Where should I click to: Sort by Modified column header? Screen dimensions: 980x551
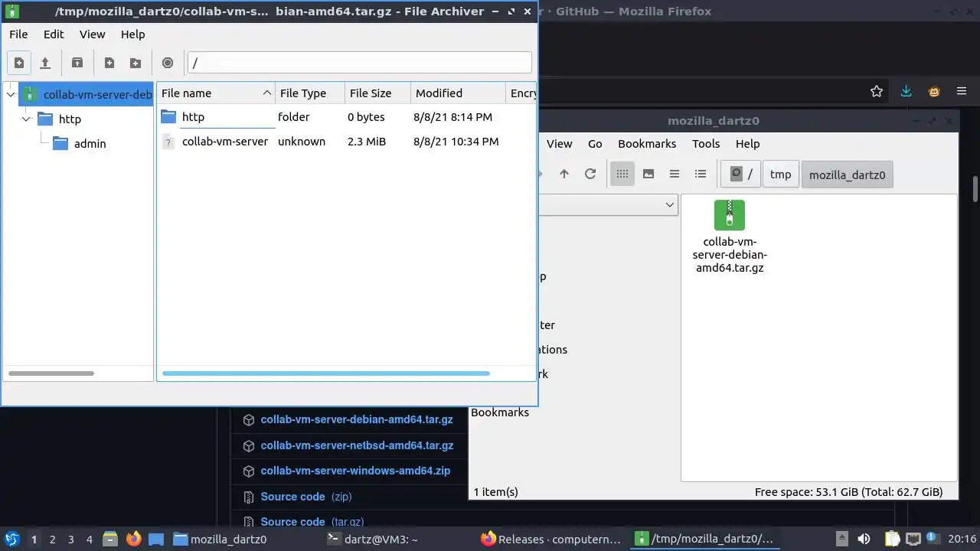click(x=458, y=93)
